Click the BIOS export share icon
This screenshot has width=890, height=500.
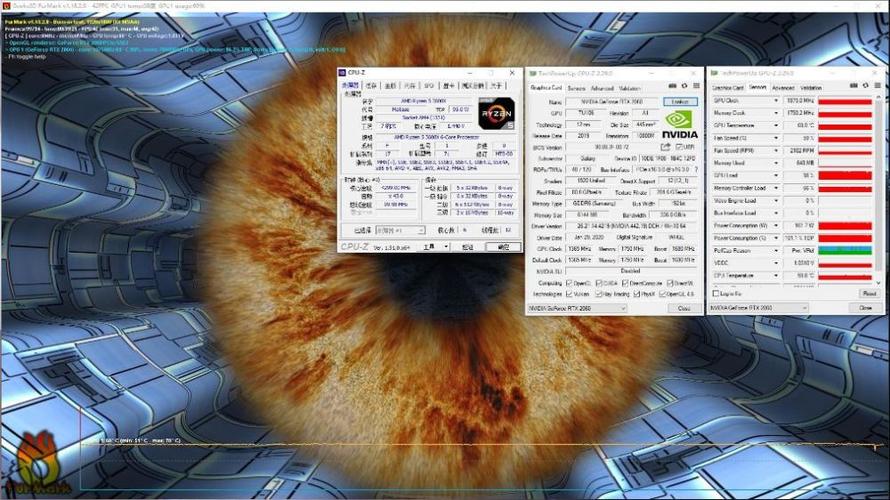point(665,147)
